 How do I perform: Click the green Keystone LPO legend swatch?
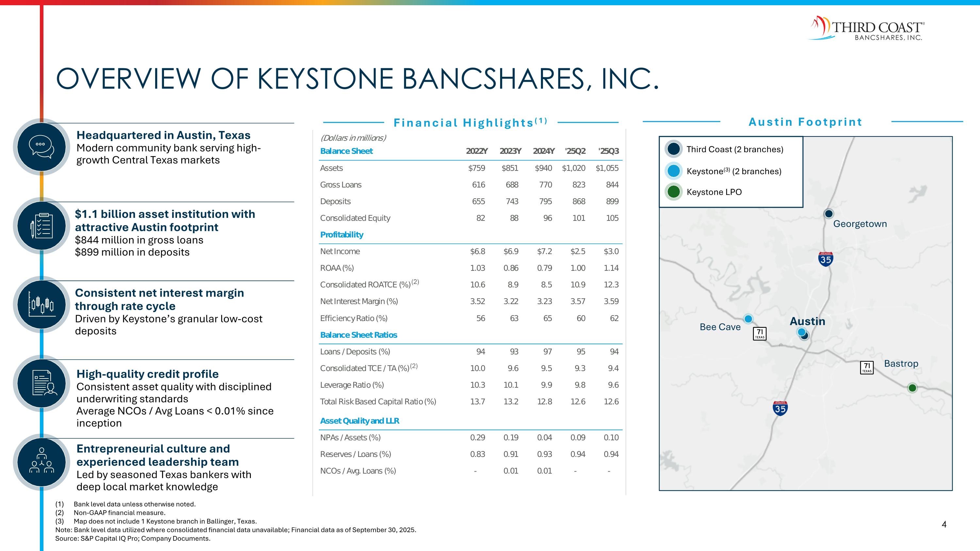[x=673, y=192]
